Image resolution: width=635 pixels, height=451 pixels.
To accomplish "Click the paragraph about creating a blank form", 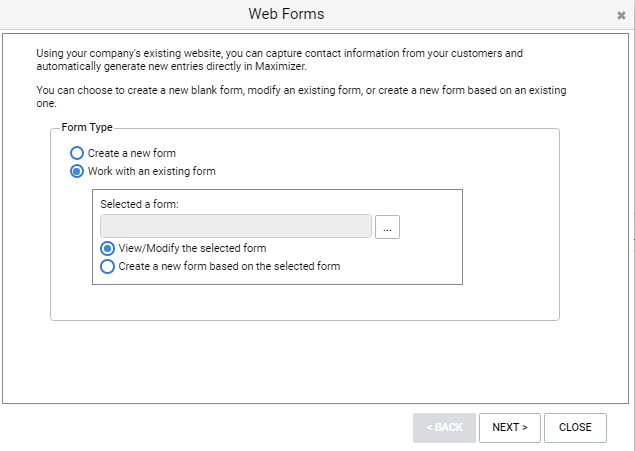I will (300, 95).
